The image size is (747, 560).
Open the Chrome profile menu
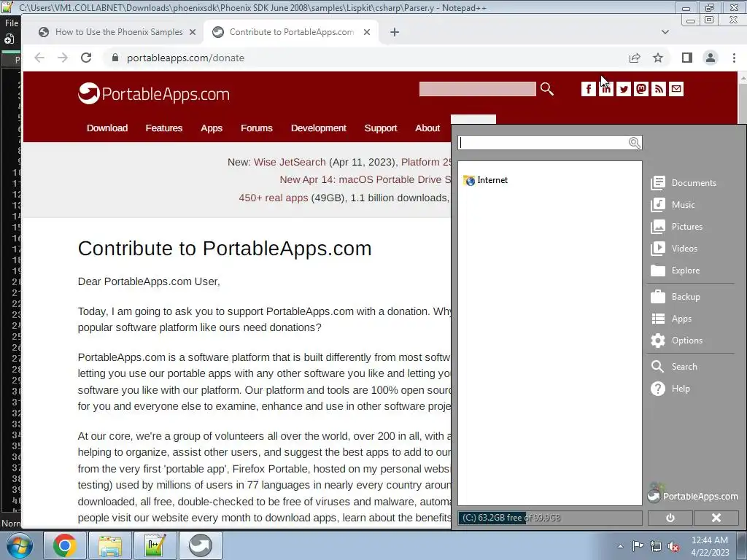pyautogui.click(x=711, y=58)
